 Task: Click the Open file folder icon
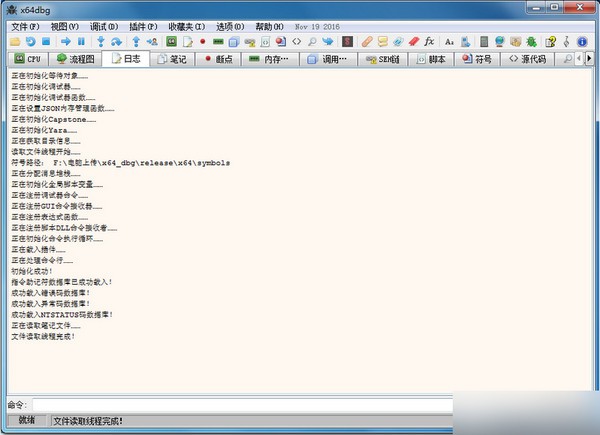tap(15, 41)
